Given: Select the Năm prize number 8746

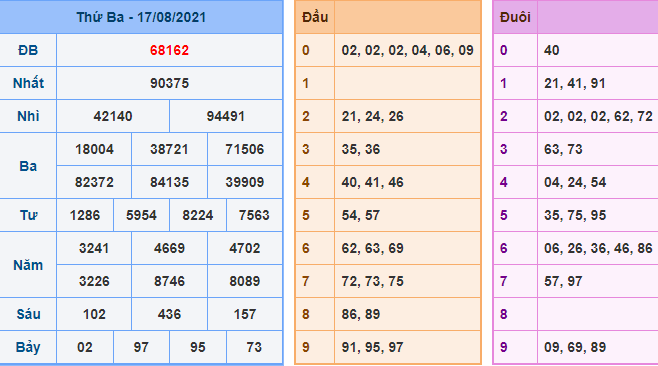Looking at the screenshot, I should click(170, 281).
